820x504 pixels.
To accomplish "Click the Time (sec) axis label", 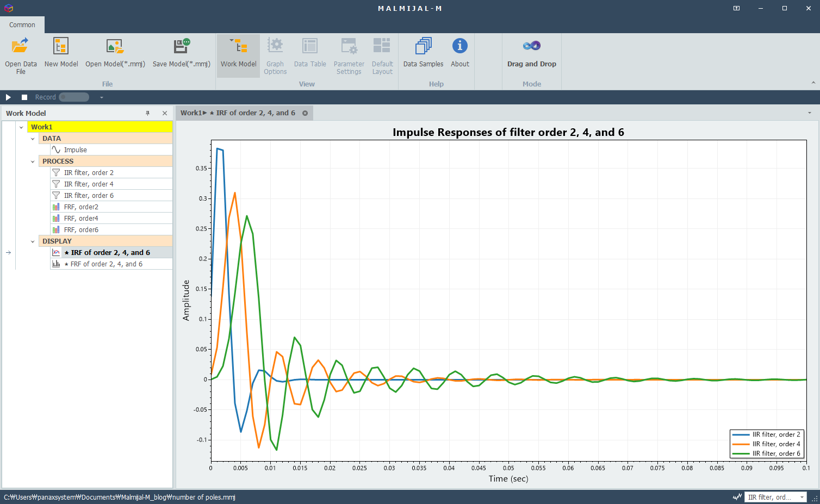I will pyautogui.click(x=508, y=478).
